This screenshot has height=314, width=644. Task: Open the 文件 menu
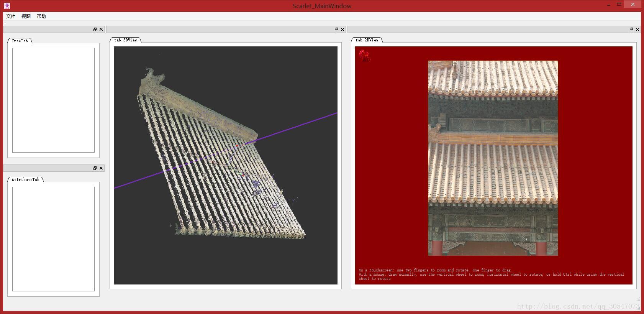coord(11,16)
